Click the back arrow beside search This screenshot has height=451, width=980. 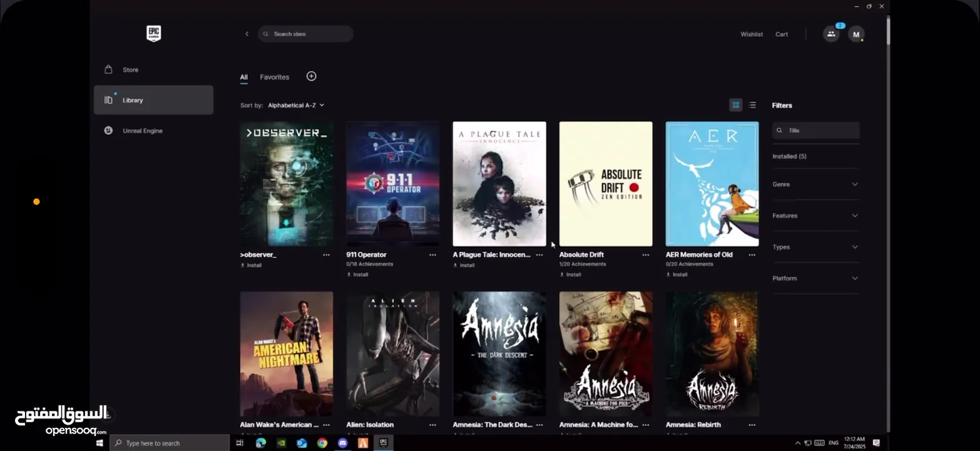pos(247,34)
